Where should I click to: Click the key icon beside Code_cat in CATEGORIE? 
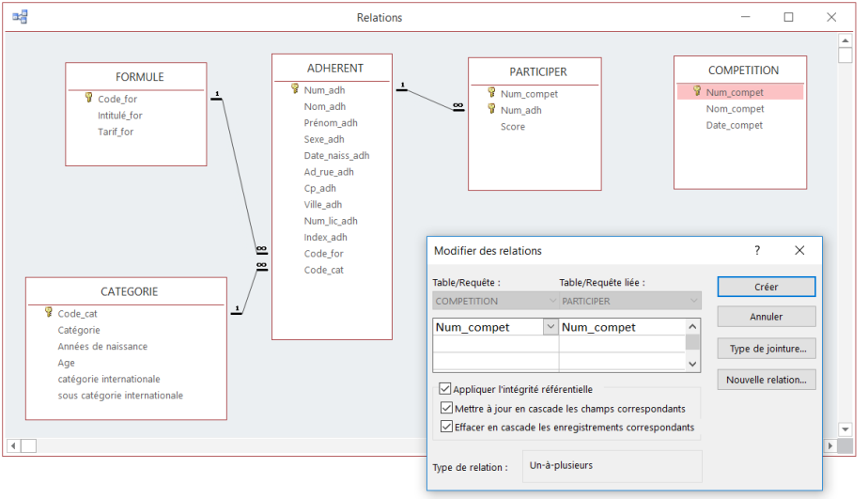(49, 312)
